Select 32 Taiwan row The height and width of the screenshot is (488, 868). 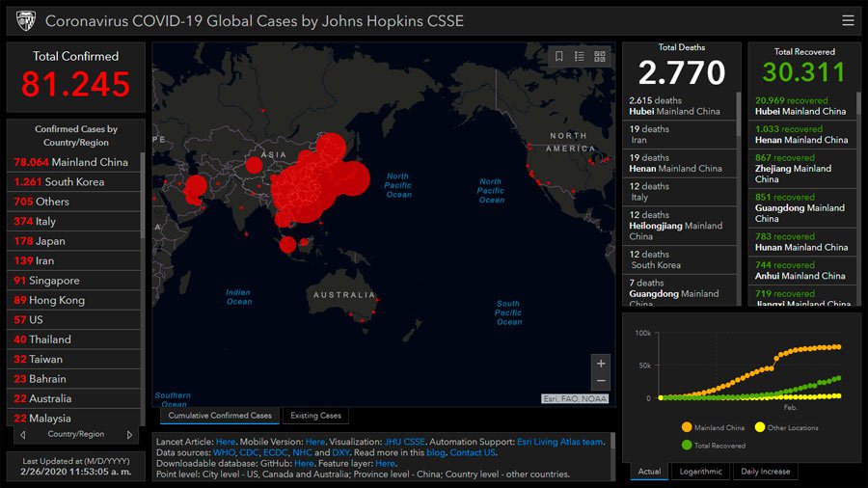point(73,360)
